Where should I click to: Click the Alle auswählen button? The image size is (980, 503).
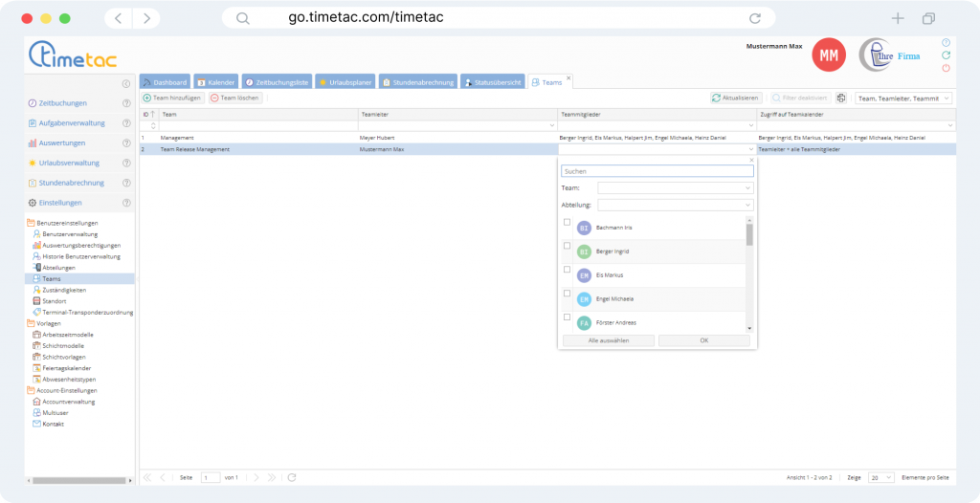point(608,340)
